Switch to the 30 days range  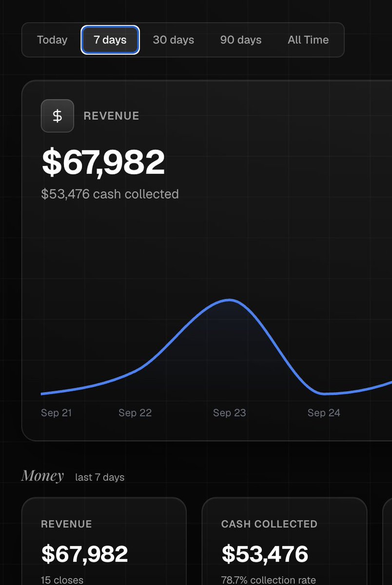[174, 40]
